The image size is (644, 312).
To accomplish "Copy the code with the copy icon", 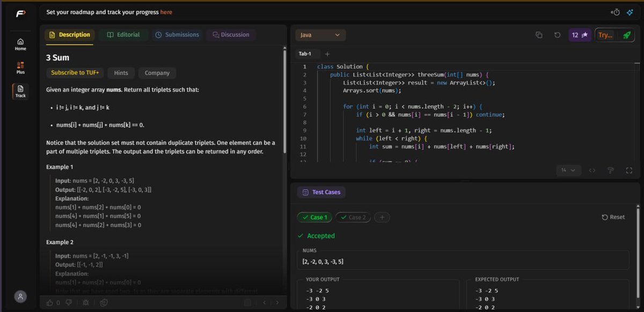I will 539,35.
